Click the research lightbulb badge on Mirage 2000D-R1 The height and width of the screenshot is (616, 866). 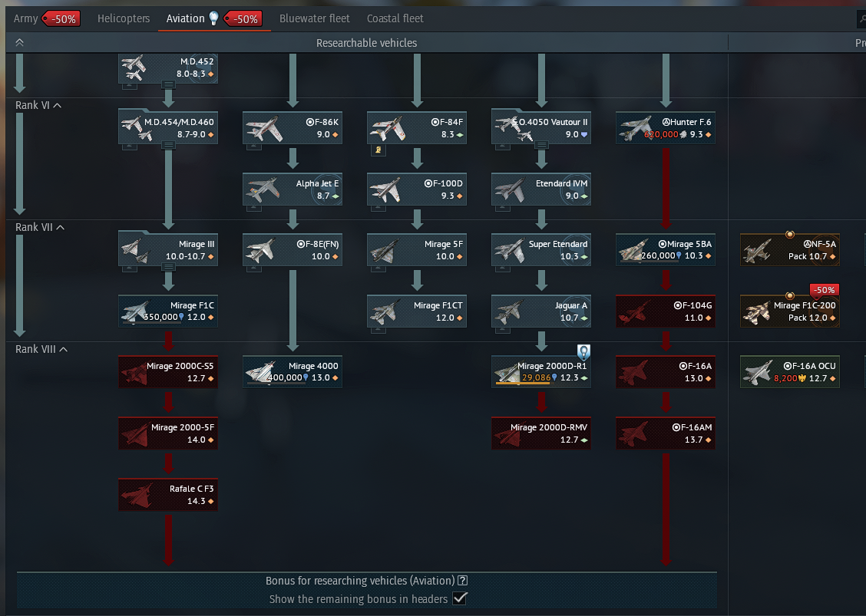pos(583,351)
